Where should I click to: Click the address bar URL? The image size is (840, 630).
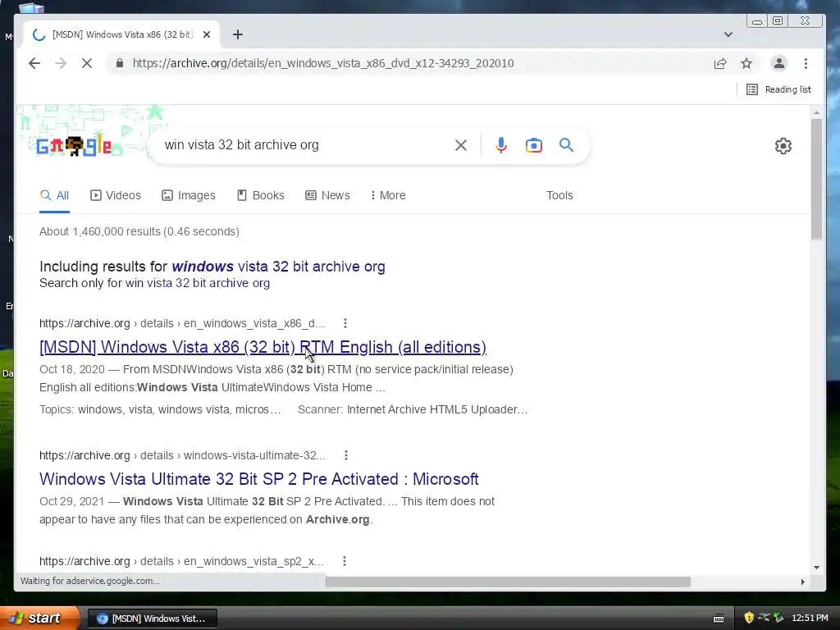(323, 63)
